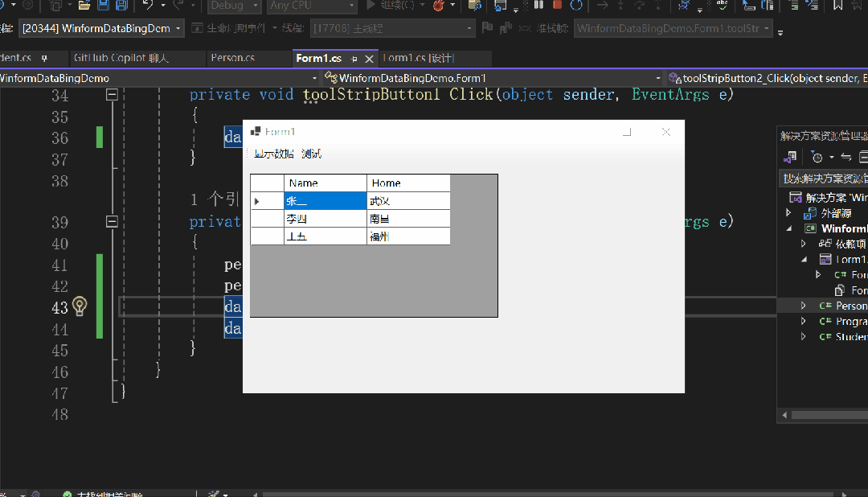
Task: Toggle the bookmark icon in toolbar
Action: pos(837,6)
